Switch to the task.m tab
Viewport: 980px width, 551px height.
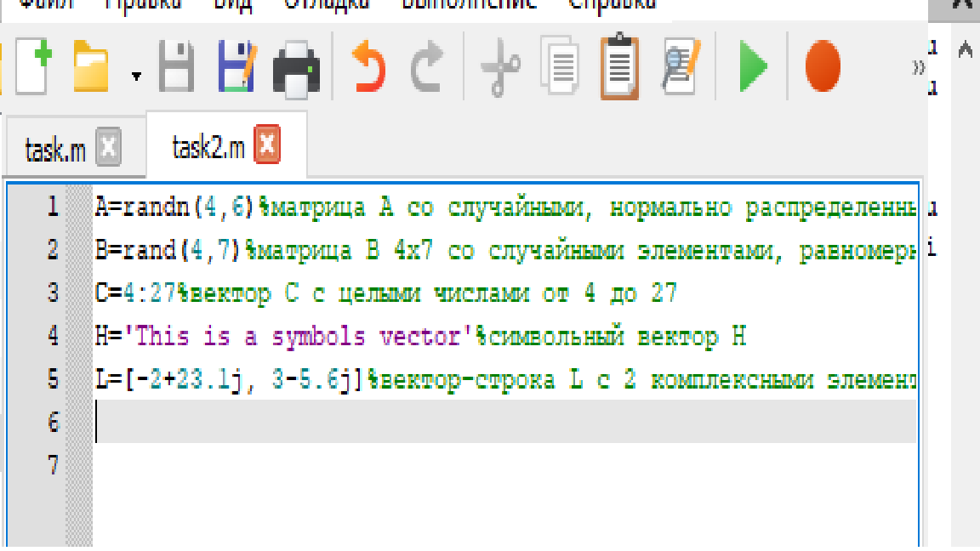pos(55,151)
